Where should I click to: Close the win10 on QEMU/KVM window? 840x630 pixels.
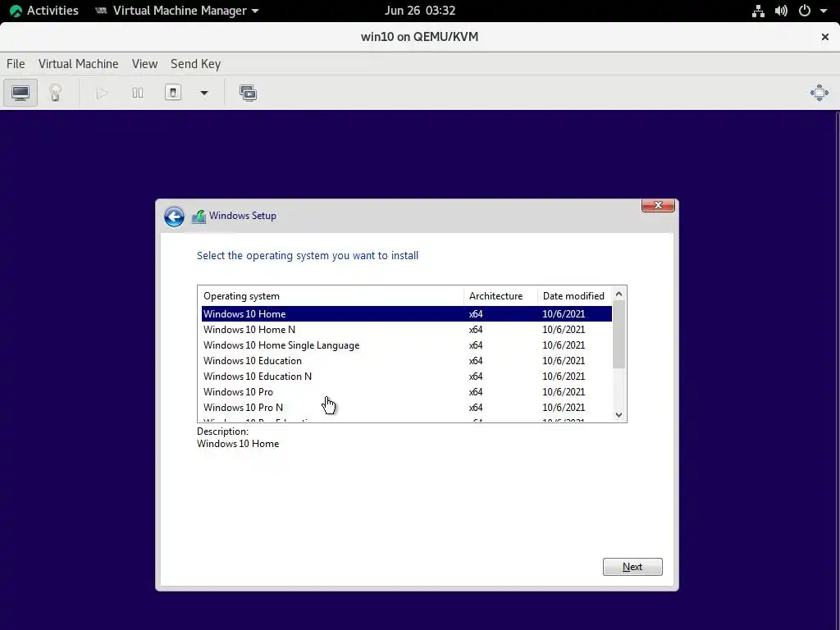[x=825, y=37]
